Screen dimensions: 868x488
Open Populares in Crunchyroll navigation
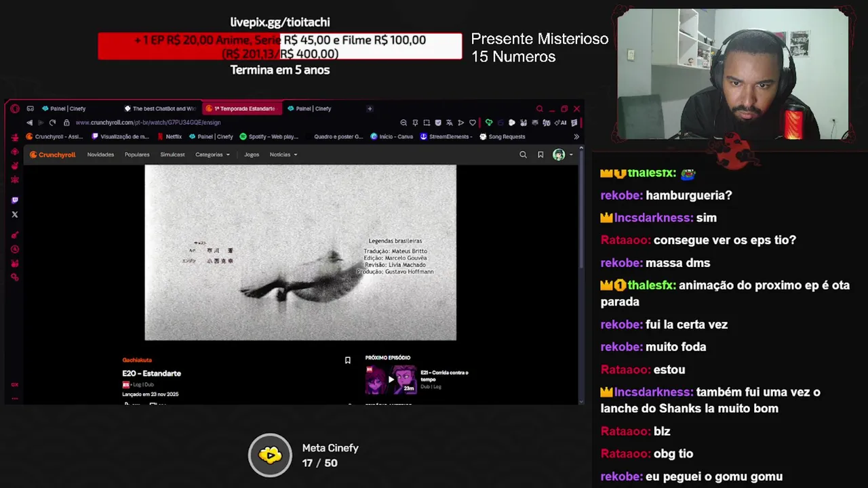[x=137, y=155]
